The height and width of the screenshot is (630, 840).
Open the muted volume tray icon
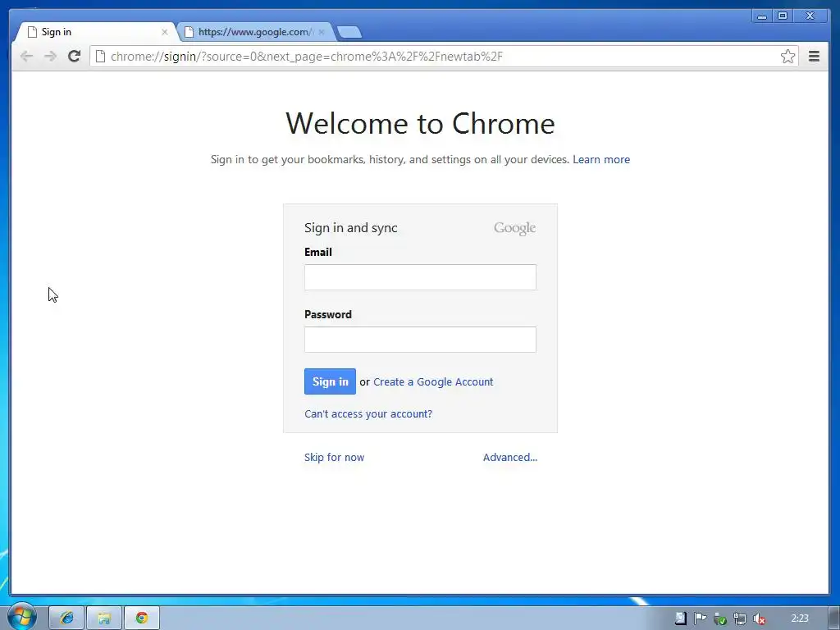click(x=759, y=619)
